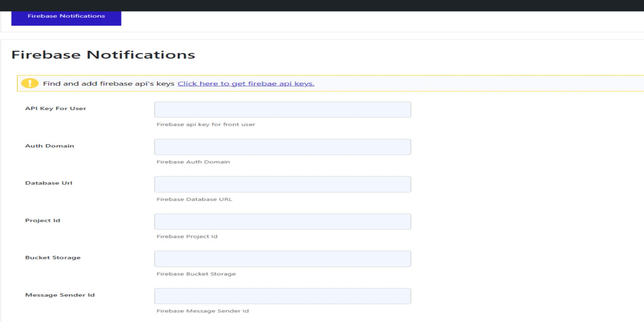The image size is (644, 322).
Task: Click the Project Id text box
Action: (x=282, y=221)
